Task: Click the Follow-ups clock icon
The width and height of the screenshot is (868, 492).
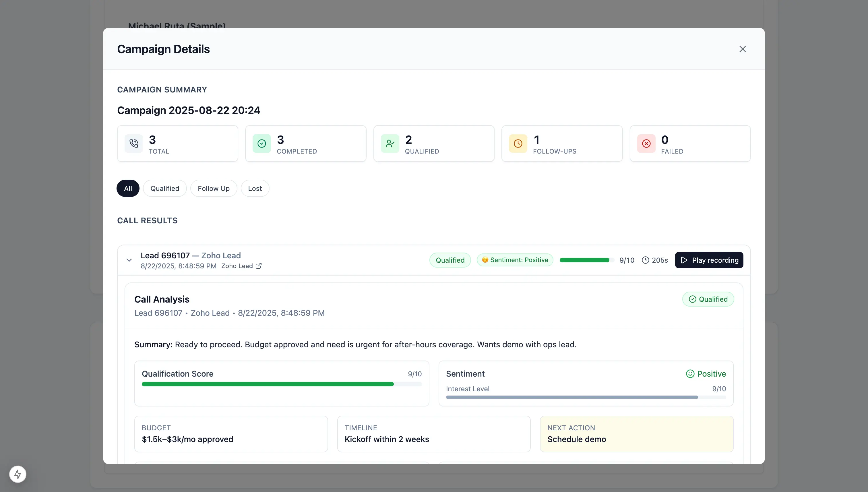Action: [x=518, y=144]
